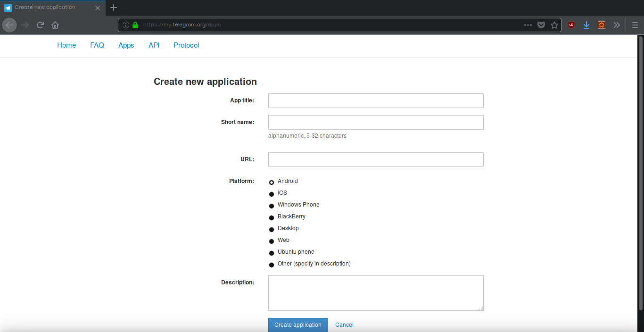The height and width of the screenshot is (332, 644).
Task: Click the uBlock Origin extension icon
Action: tap(571, 25)
